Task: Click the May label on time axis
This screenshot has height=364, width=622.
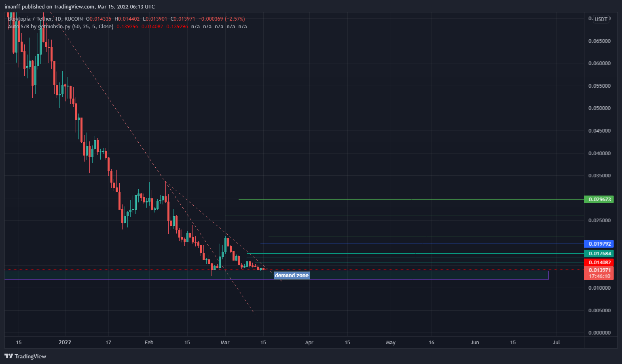Action: tap(391, 343)
